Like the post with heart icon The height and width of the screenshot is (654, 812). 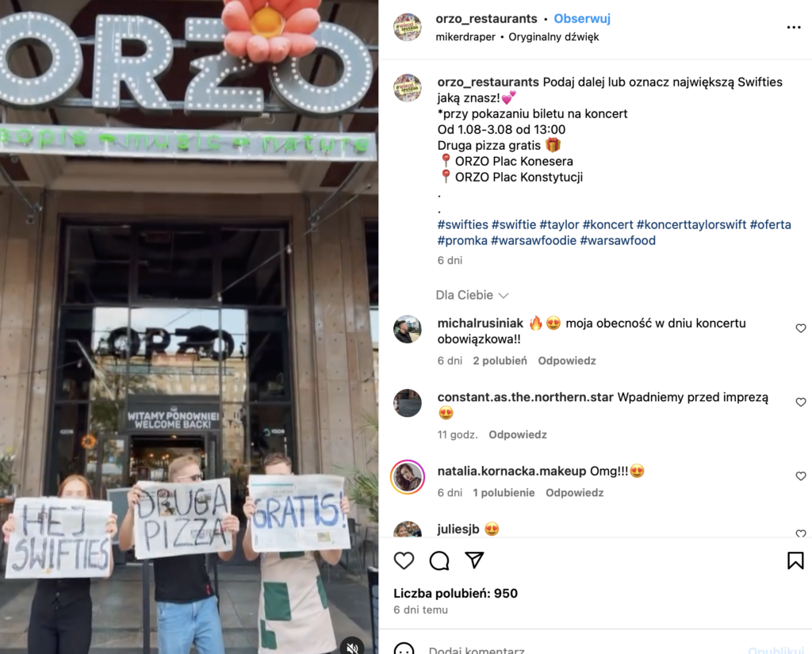point(404,560)
